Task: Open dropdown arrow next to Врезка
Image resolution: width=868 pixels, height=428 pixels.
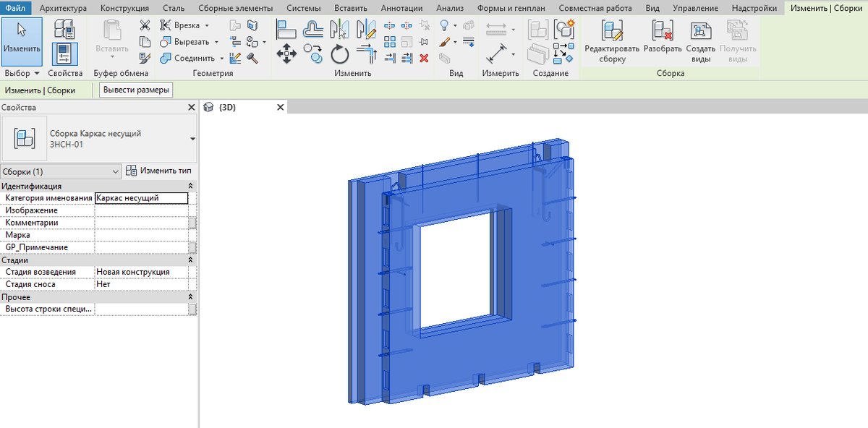Action: click(x=207, y=26)
